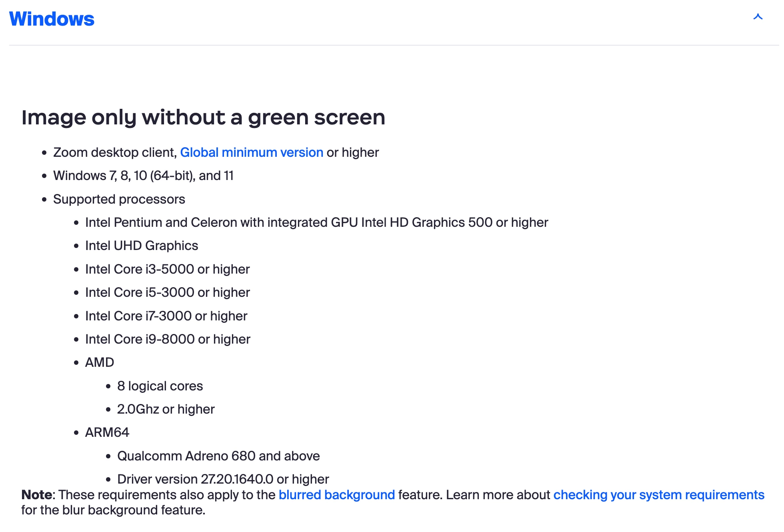Click the Qualcomm Adreno 680 entry
The height and width of the screenshot is (532, 784).
pos(218,456)
